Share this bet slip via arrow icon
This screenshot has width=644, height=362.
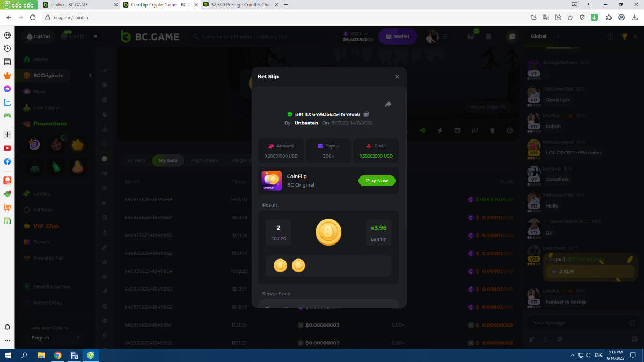(388, 104)
